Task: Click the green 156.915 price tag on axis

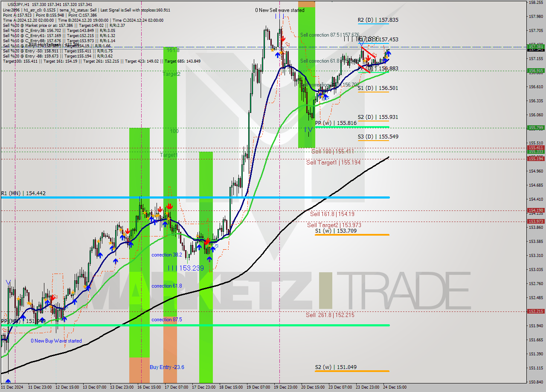Action: (536, 71)
